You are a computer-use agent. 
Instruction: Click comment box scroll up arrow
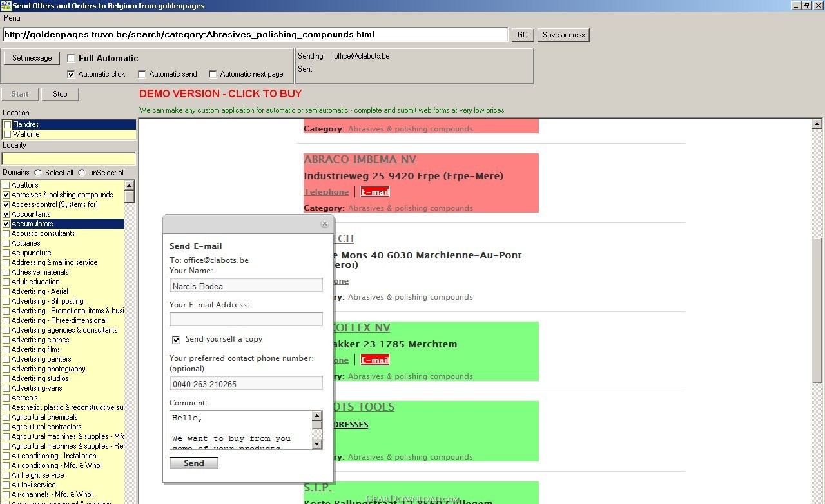tap(317, 416)
